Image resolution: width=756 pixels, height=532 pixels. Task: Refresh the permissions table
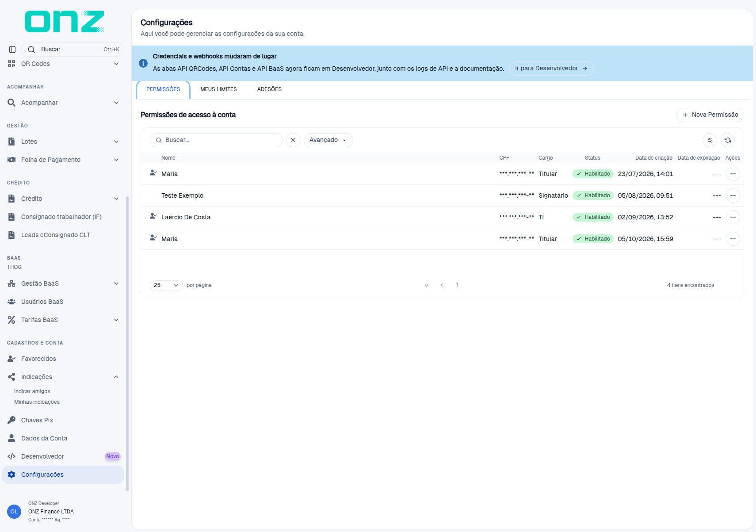point(728,140)
